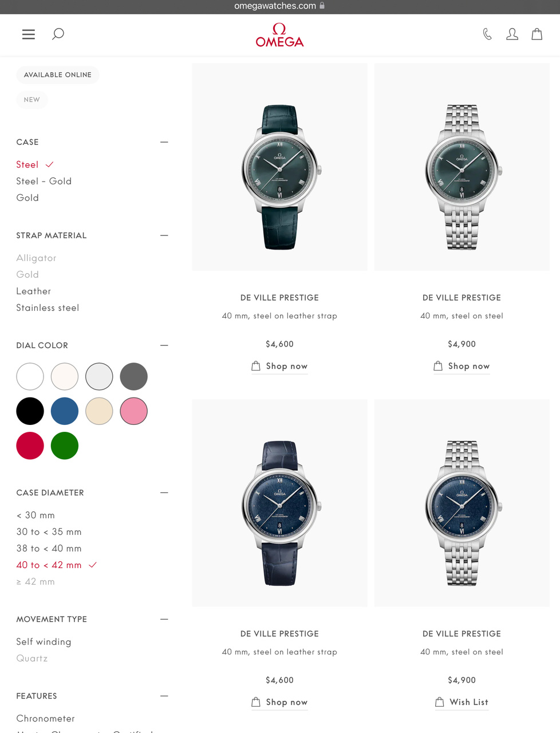Choose Self winding movement type

click(x=44, y=641)
